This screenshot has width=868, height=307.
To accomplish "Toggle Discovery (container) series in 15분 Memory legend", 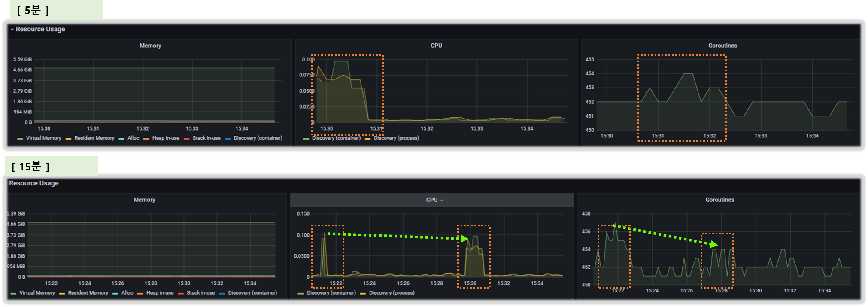I will 252,292.
